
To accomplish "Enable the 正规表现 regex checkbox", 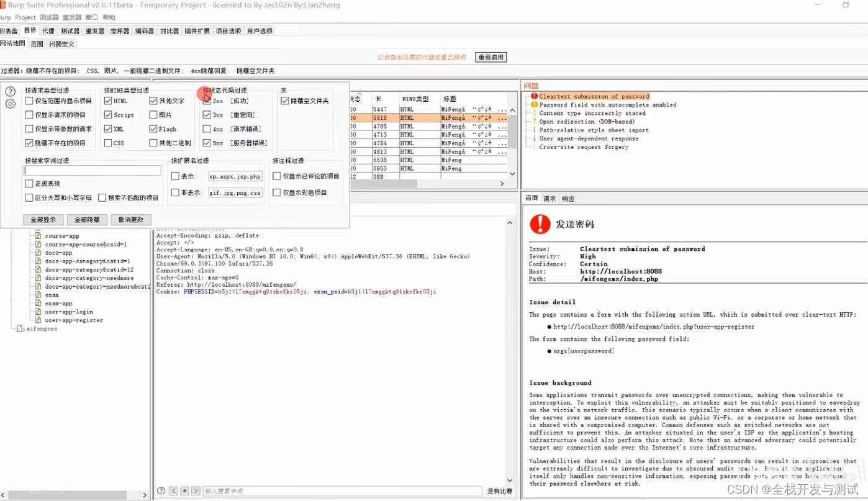I will click(x=29, y=184).
